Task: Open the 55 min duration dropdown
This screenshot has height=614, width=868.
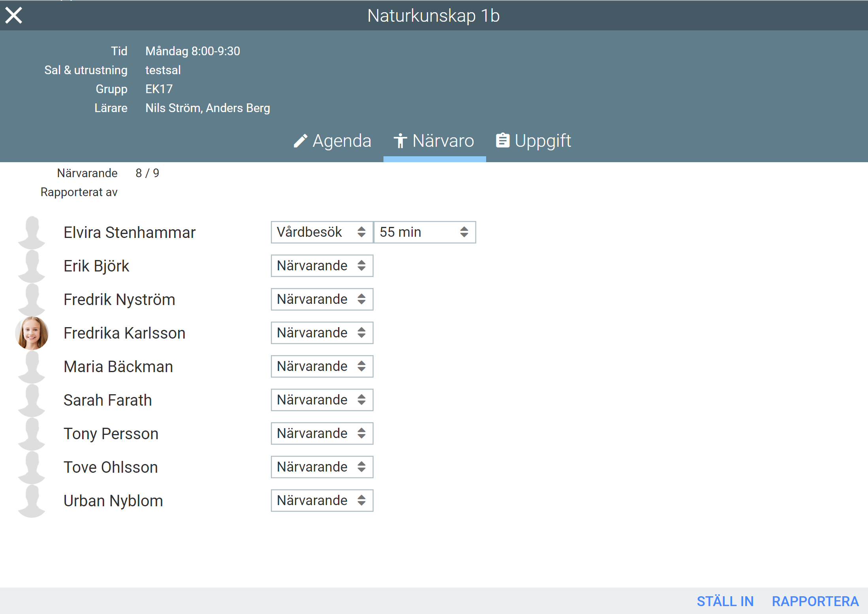Action: point(425,232)
